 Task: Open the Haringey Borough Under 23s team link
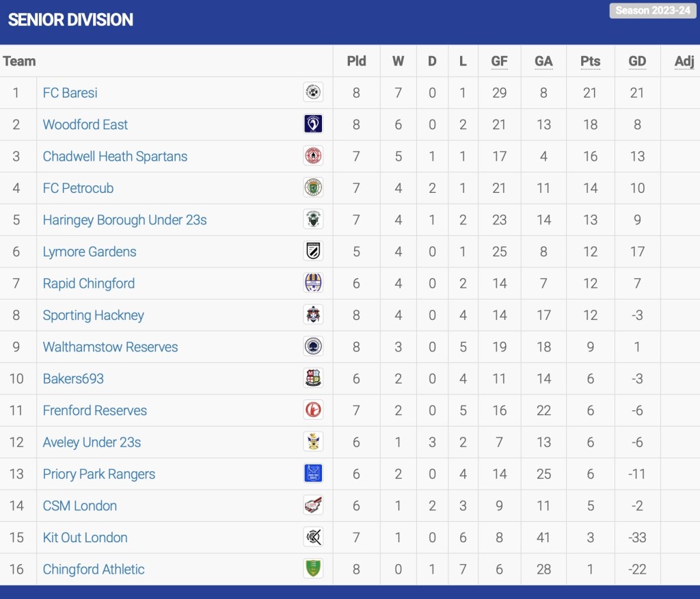(x=124, y=220)
